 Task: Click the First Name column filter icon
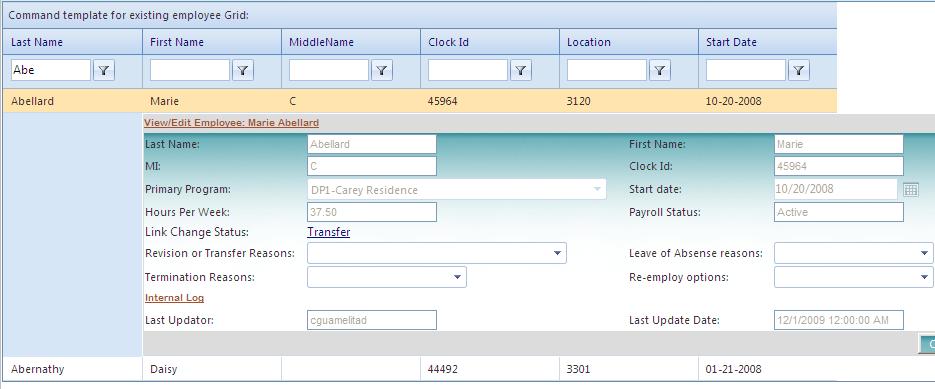tap(243, 70)
